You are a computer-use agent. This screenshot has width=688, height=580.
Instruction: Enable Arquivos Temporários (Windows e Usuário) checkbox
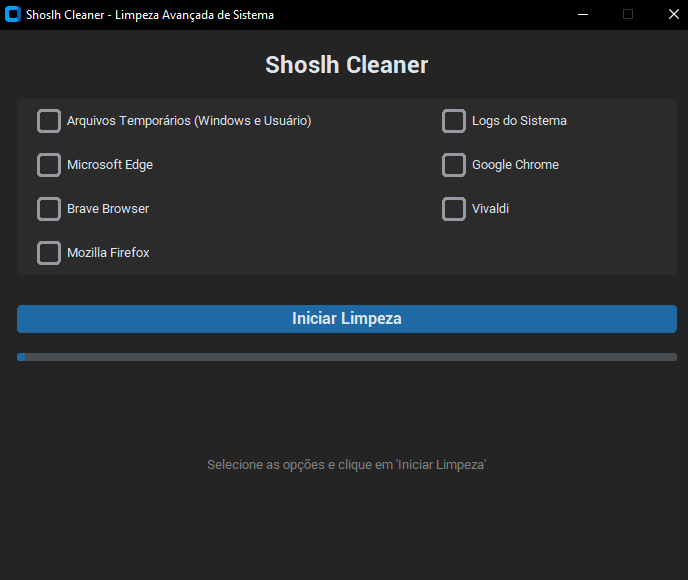[49, 121]
